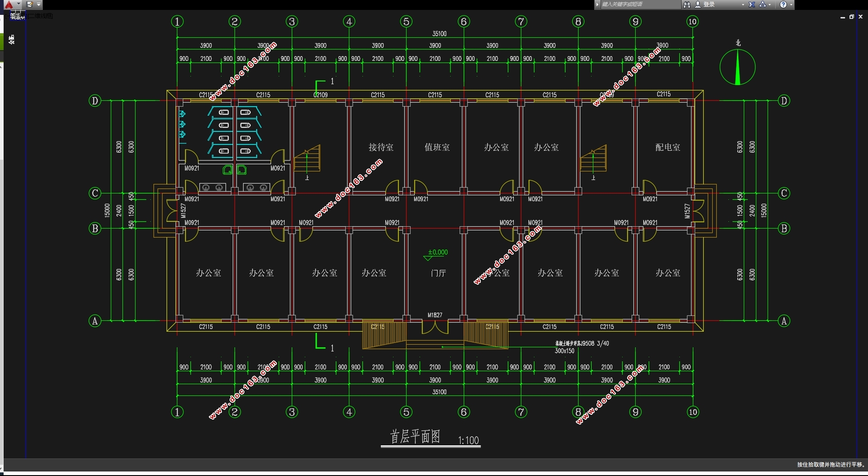Minimize the drawing window

point(842,17)
